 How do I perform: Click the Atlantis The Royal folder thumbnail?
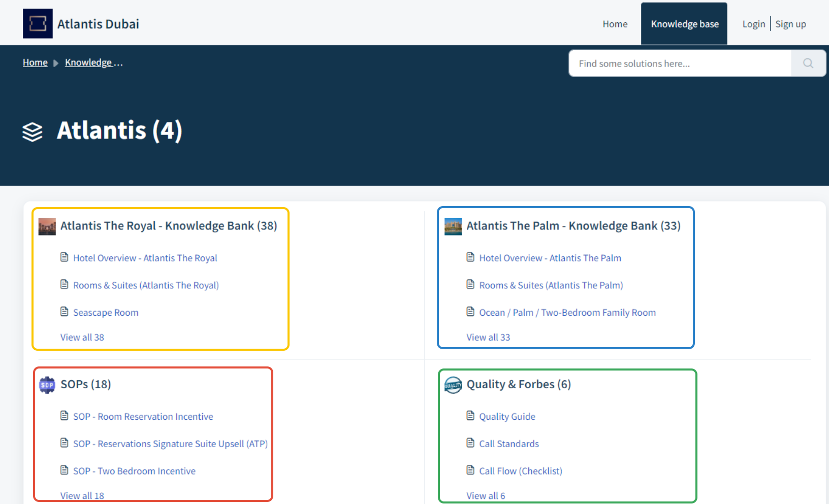pyautogui.click(x=47, y=226)
